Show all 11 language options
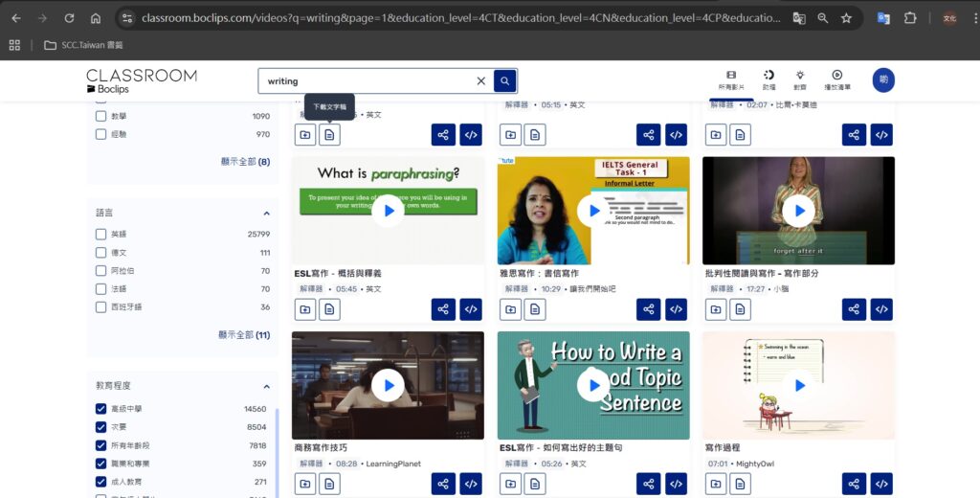The width and height of the screenshot is (980, 498). (x=244, y=335)
